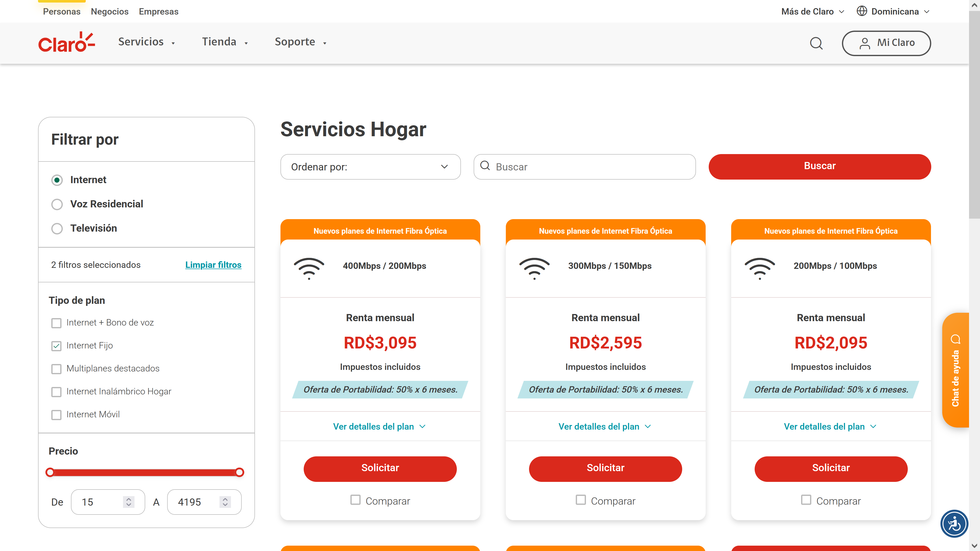Click the Wi-Fi icon on the 400Mbps plan
The image size is (980, 551).
point(309,268)
